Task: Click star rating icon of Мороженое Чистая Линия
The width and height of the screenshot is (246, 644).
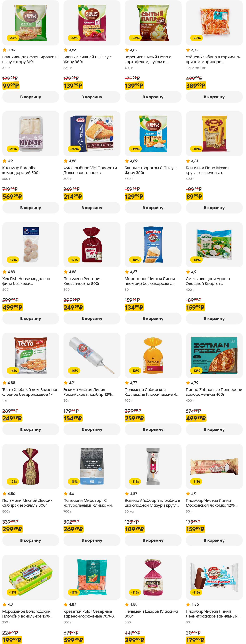Action: (x=127, y=272)
